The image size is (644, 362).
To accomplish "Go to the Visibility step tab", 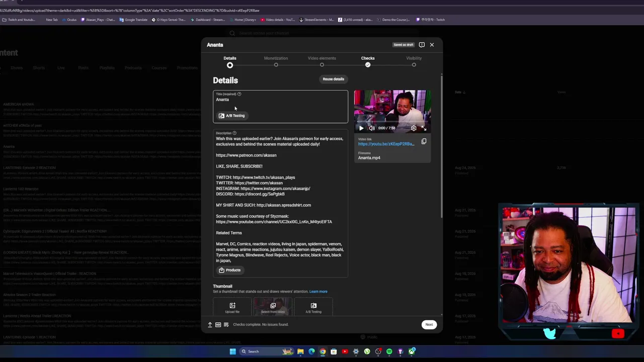I will point(414,61).
